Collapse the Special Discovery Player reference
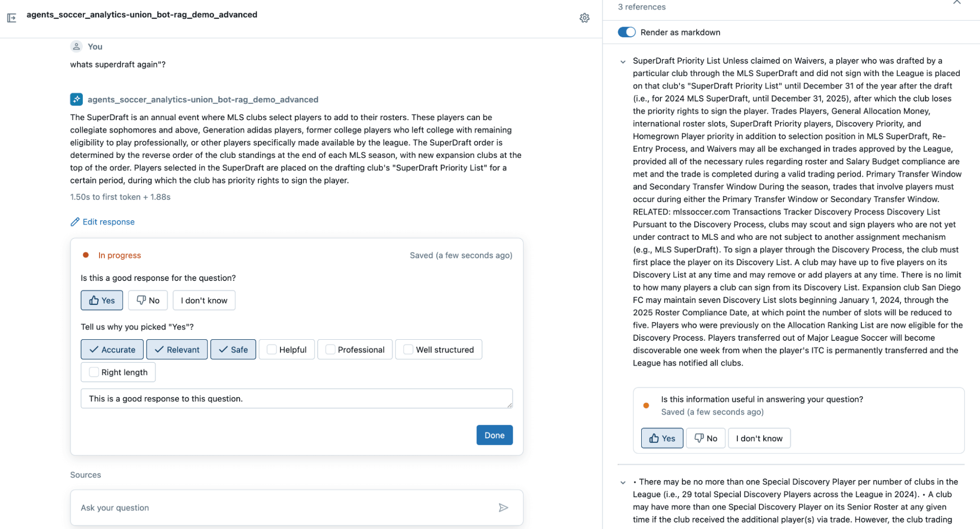Image resolution: width=980 pixels, height=529 pixels. 623,482
